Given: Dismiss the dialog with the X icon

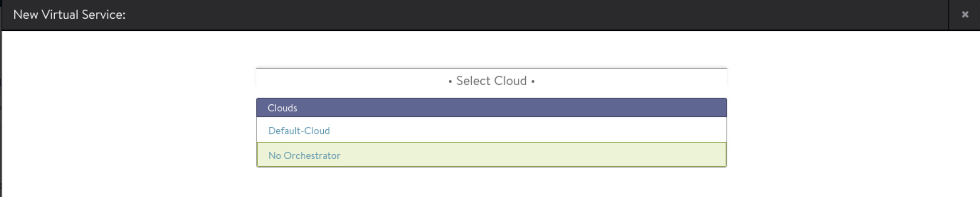Looking at the screenshot, I should (965, 15).
